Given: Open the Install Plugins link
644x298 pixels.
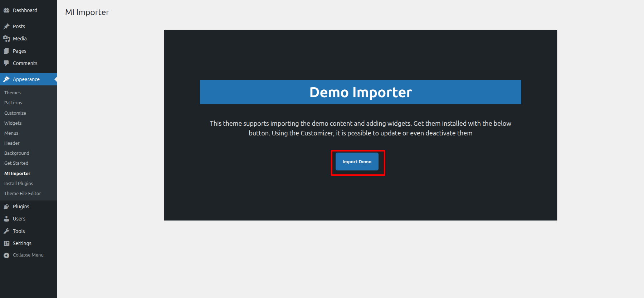Looking at the screenshot, I should pos(19,183).
